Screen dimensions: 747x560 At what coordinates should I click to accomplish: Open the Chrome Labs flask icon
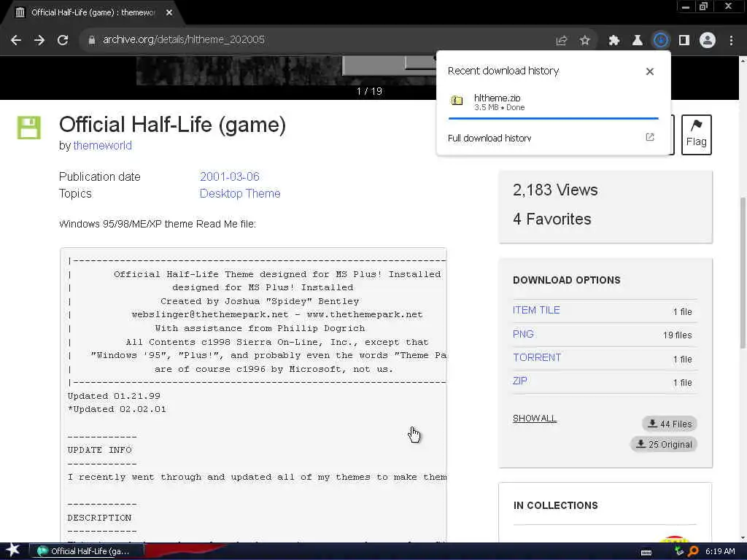pyautogui.click(x=637, y=41)
